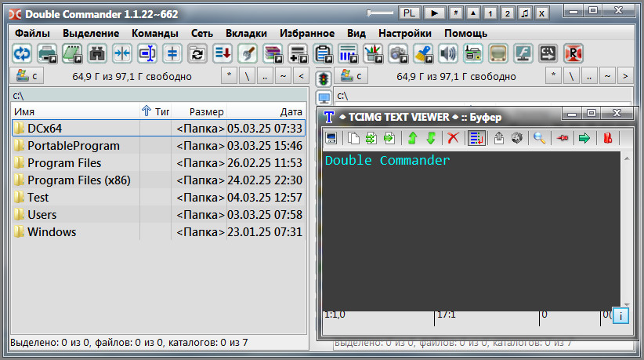The height and width of the screenshot is (360, 644).
Task: Click the list with red down-arrow icon
Action: pos(223,53)
